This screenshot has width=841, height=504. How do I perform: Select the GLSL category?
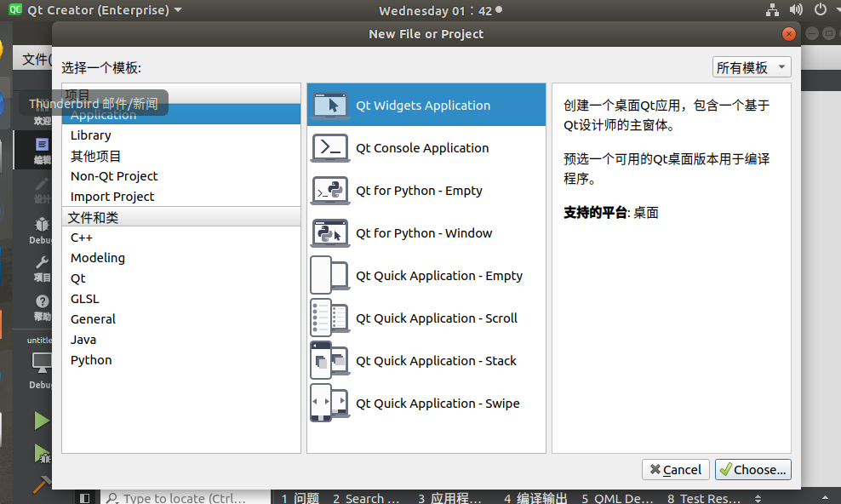[x=181, y=299]
